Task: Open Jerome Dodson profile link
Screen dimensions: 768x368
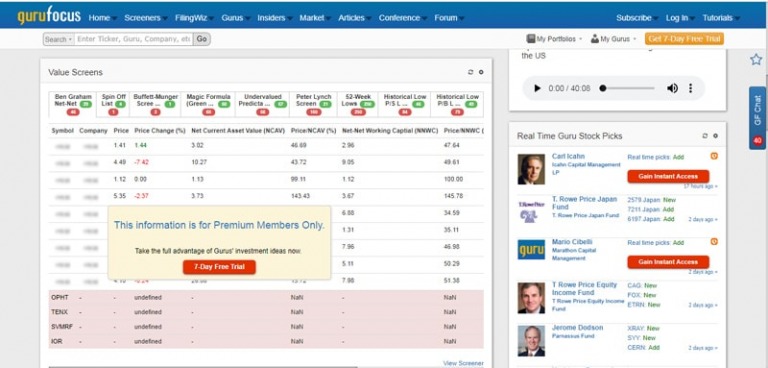Action: coord(577,327)
